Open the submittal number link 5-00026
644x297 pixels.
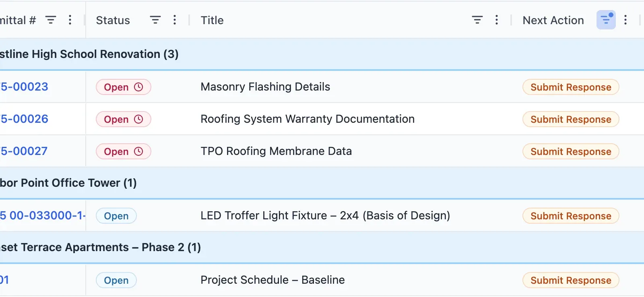[x=24, y=119]
